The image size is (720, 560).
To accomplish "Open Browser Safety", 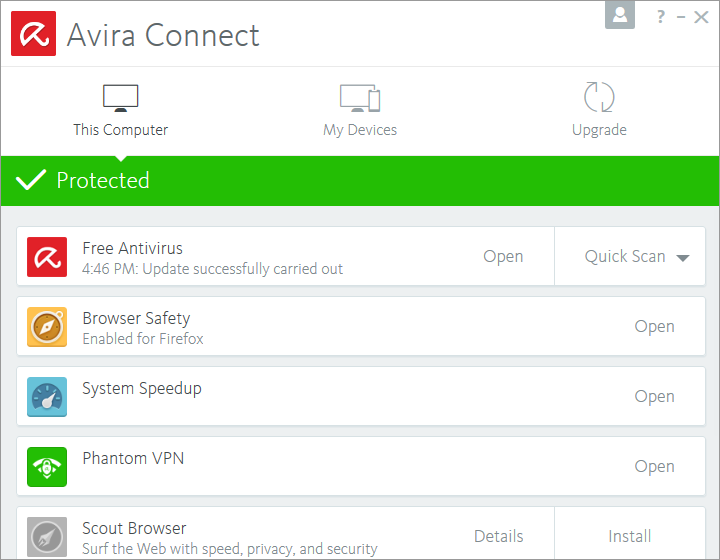I will (x=654, y=327).
